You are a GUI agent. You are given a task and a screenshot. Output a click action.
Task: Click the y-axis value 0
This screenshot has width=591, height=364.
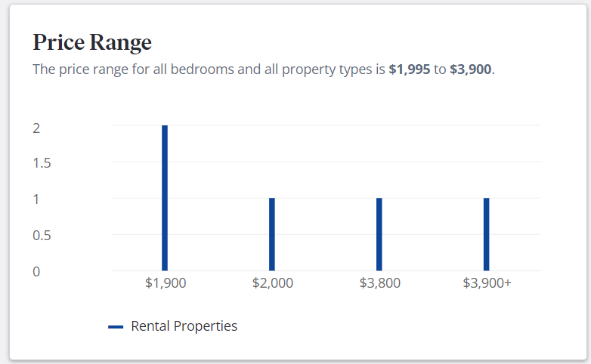tap(36, 272)
